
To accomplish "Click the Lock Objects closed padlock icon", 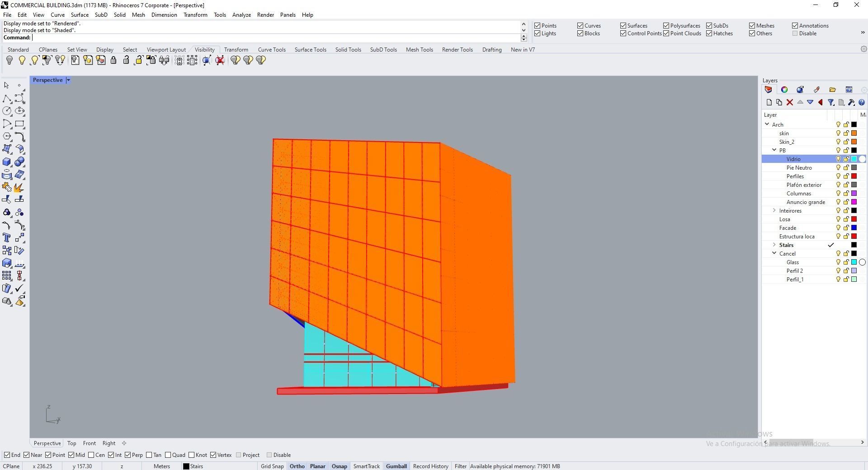I will pyautogui.click(x=113, y=60).
